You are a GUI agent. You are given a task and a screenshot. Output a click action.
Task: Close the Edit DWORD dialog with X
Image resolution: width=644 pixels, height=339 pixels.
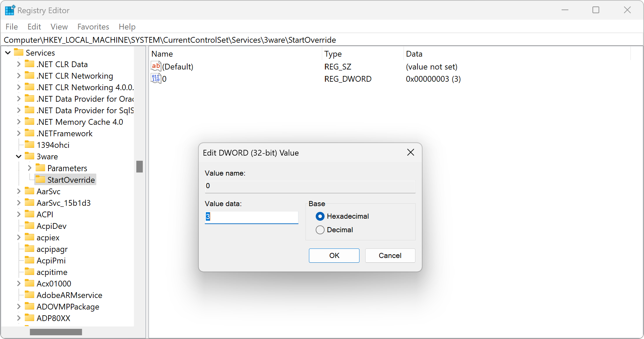[410, 153]
